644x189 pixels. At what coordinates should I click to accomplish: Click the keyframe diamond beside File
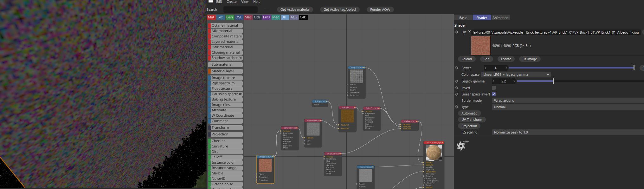[457, 32]
